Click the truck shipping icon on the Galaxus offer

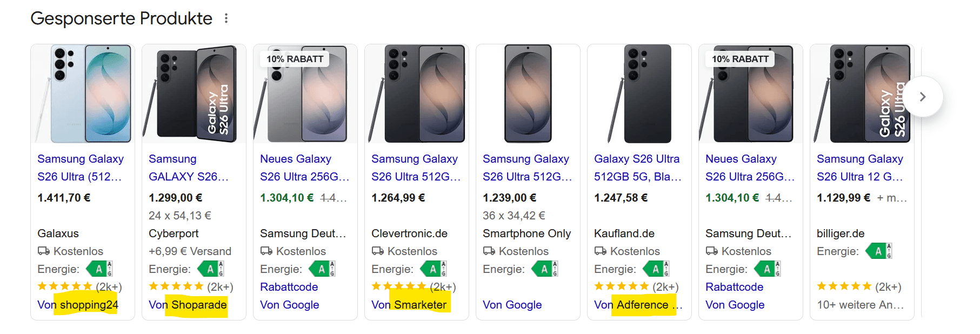click(43, 251)
